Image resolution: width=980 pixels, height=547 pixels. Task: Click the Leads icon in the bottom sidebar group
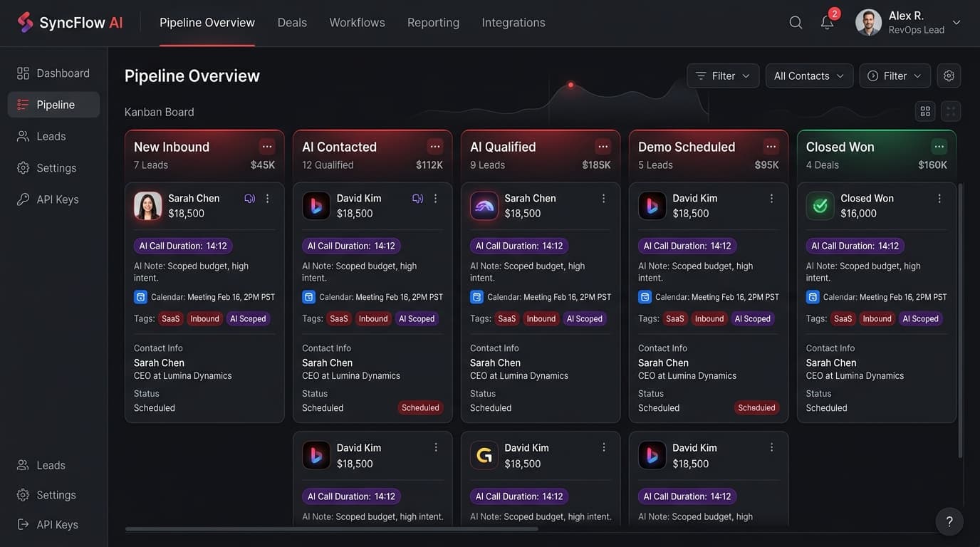[x=23, y=465]
